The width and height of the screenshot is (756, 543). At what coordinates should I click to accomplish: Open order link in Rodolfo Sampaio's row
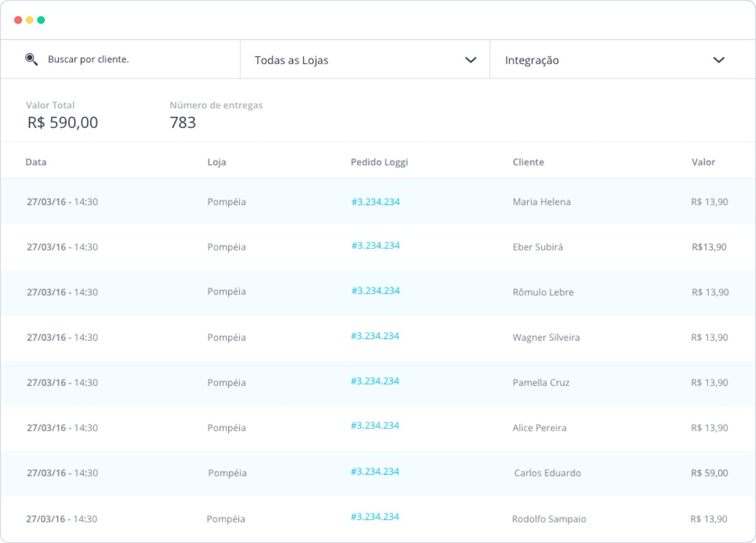[375, 517]
